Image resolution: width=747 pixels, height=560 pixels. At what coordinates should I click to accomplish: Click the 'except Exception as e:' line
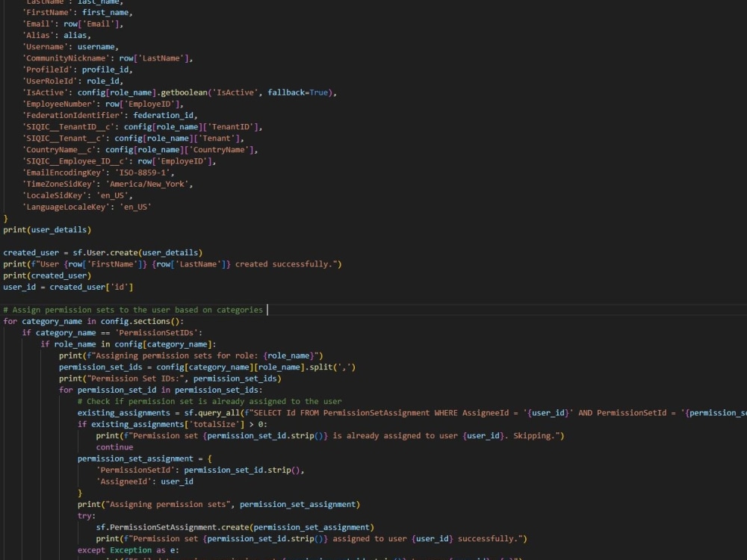point(128,550)
